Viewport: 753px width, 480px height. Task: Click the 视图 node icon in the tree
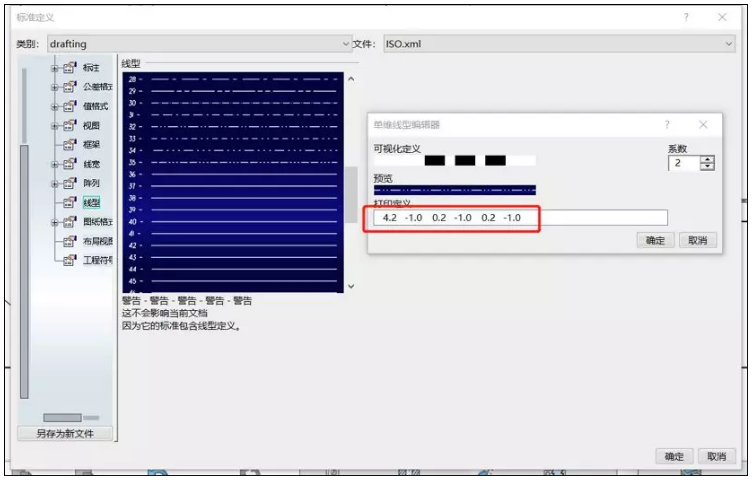(70, 125)
